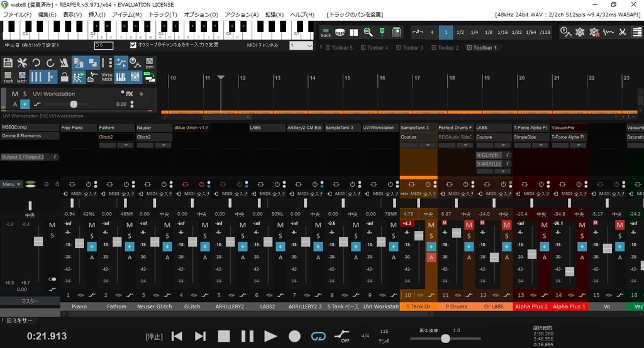Toggle master track mono/stereo switch

52,279
